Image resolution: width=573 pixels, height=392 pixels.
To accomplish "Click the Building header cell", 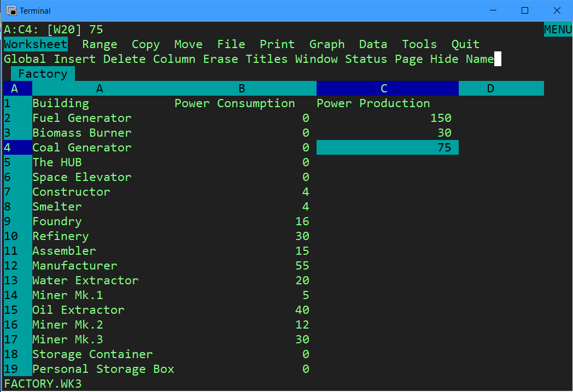I will (61, 103).
